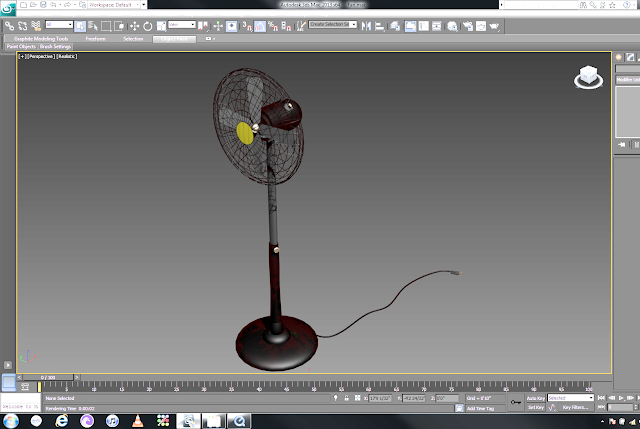
Task: Click the Render Production teapot icon
Action: click(494, 26)
